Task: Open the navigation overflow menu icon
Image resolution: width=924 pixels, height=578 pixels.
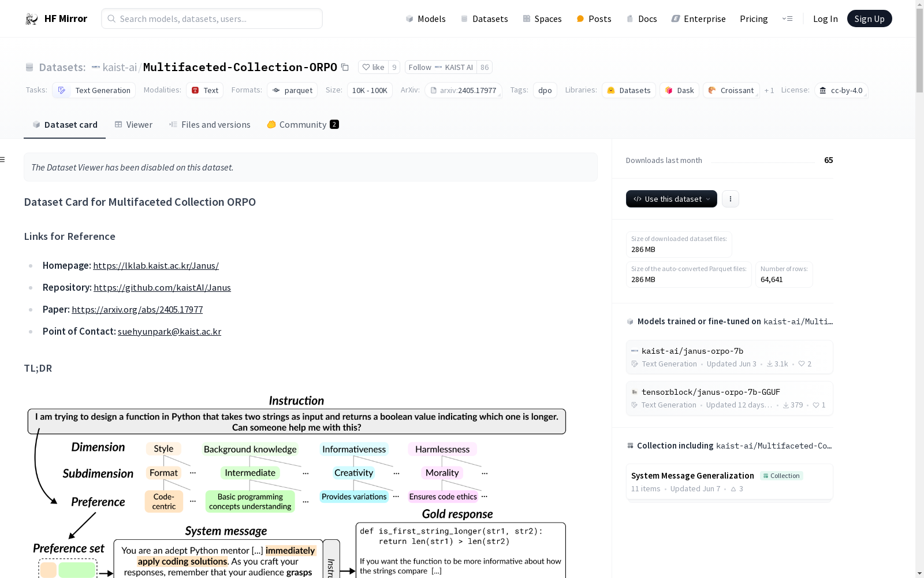Action: coord(787,18)
